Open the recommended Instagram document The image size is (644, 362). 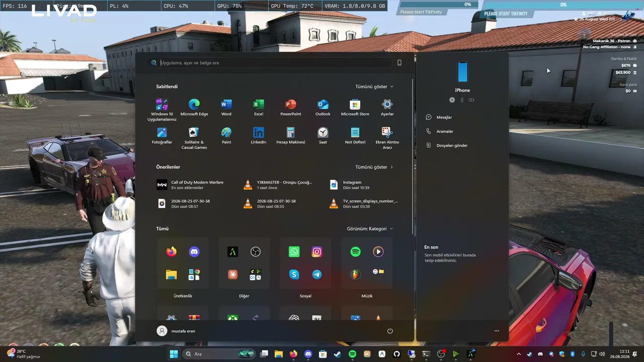tap(350, 185)
